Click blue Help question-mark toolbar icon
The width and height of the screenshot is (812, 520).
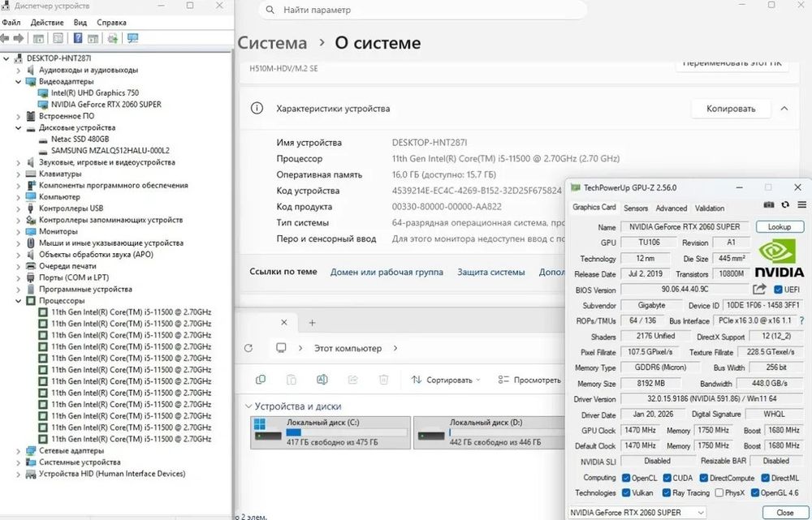pyautogui.click(x=78, y=38)
